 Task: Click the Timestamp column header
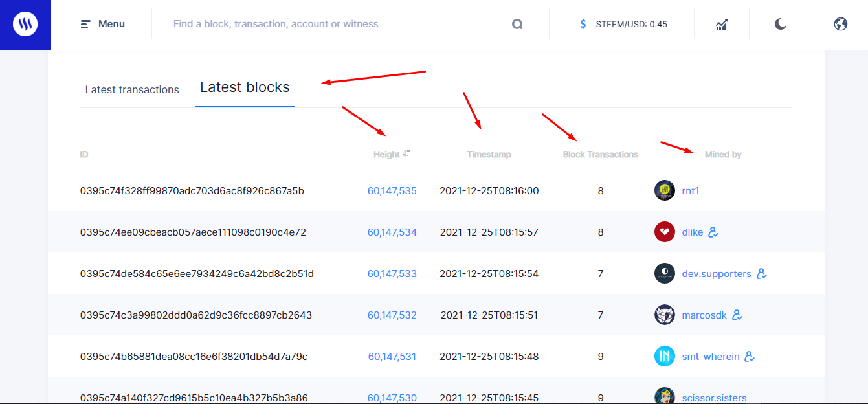point(489,155)
